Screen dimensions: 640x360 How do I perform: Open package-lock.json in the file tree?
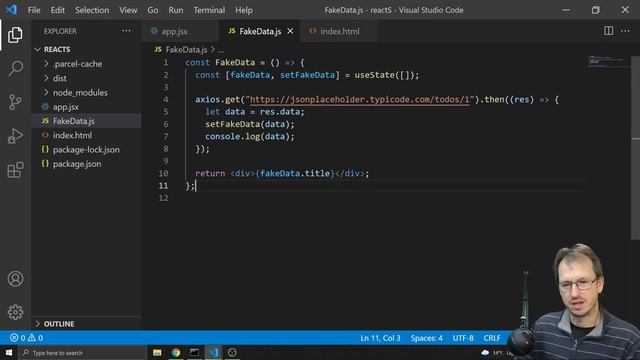(x=87, y=150)
